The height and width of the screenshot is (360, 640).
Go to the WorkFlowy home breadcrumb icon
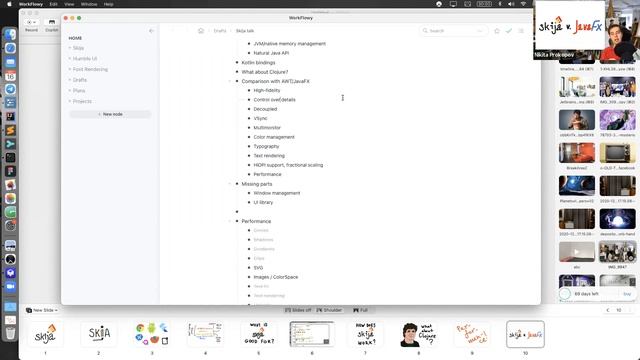pyautogui.click(x=201, y=31)
